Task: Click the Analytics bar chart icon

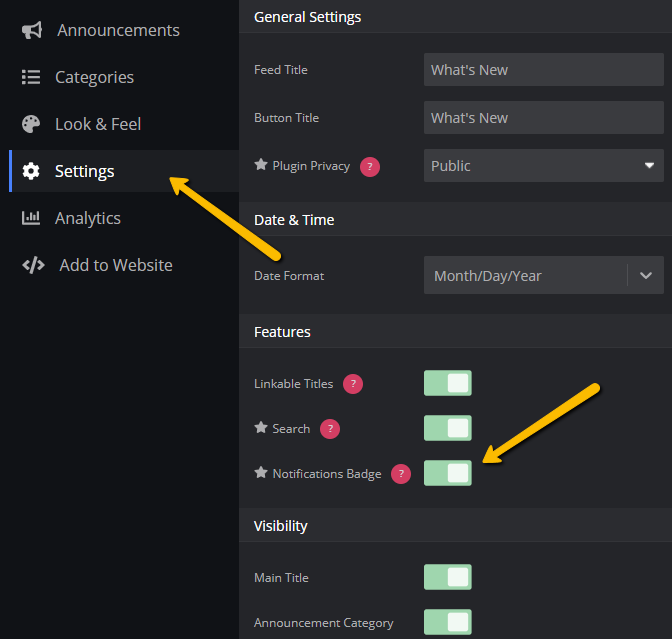Action: click(x=31, y=218)
